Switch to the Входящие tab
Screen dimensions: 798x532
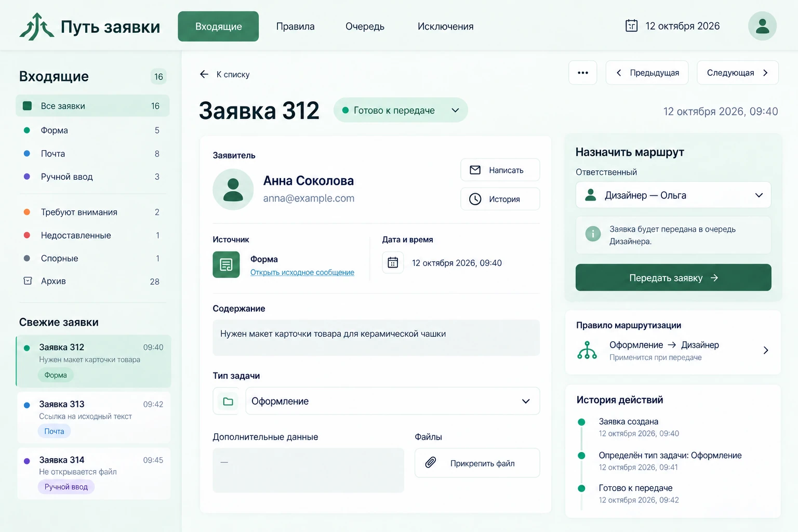click(218, 26)
